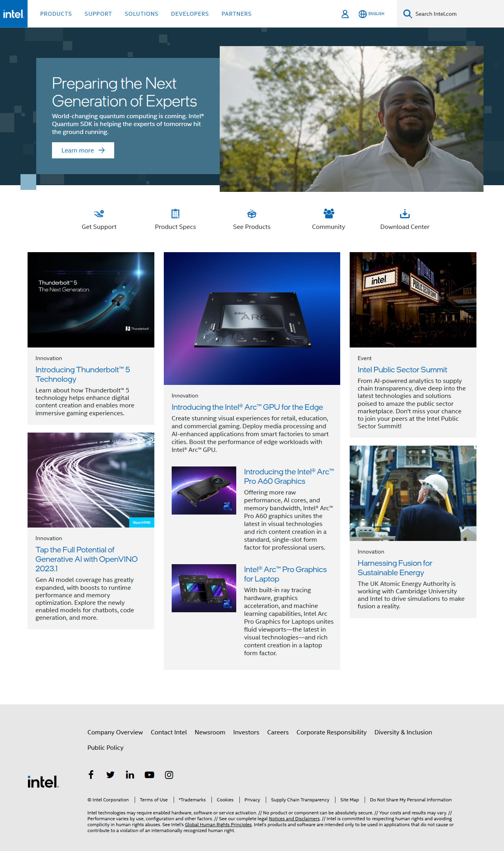Viewport: 504px width, 851px height.
Task: Open the Trademarks link
Action: (x=192, y=800)
